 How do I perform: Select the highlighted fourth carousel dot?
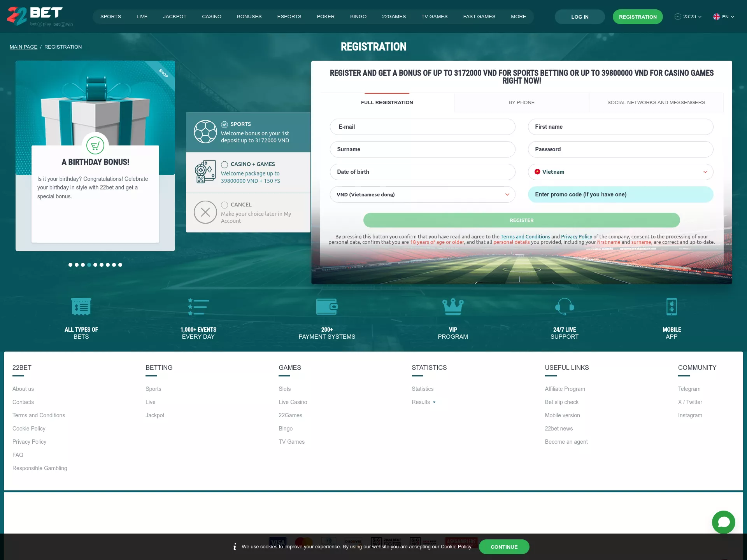point(89,265)
